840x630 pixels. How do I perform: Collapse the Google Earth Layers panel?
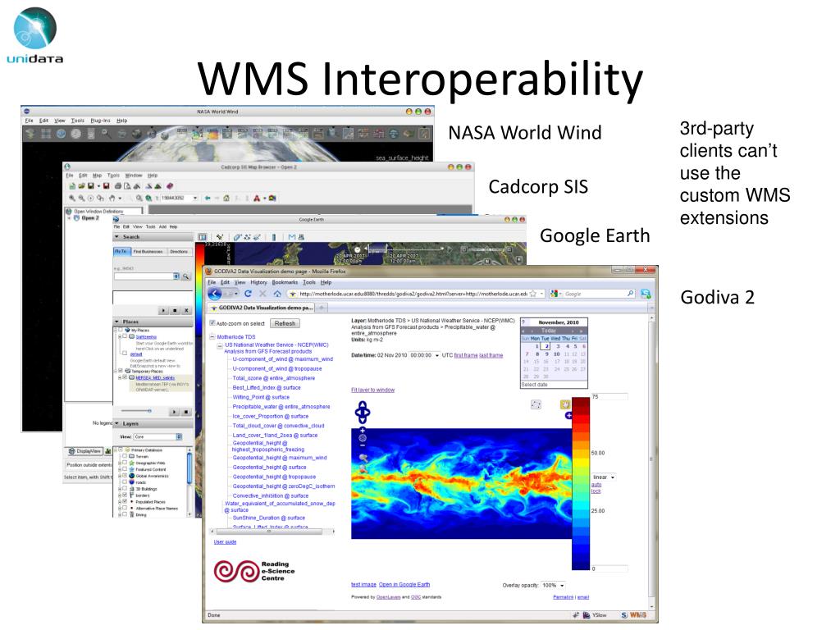[116, 423]
